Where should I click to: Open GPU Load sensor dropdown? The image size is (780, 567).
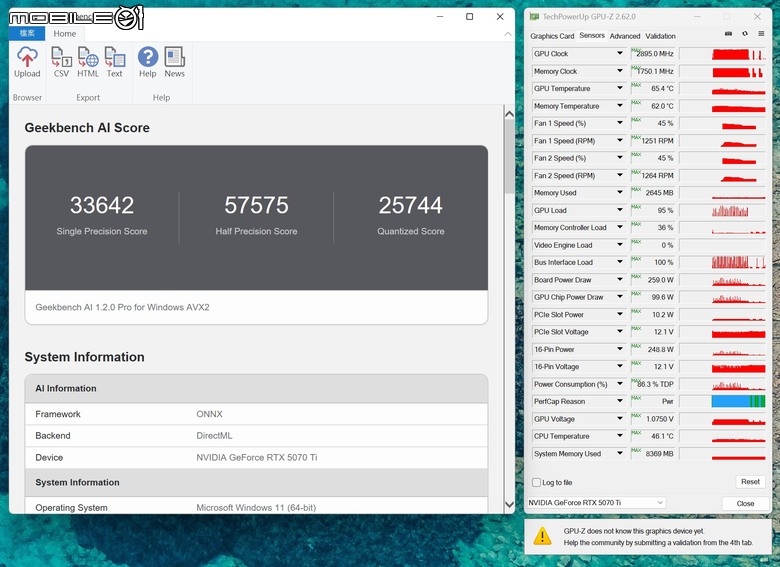(620, 210)
